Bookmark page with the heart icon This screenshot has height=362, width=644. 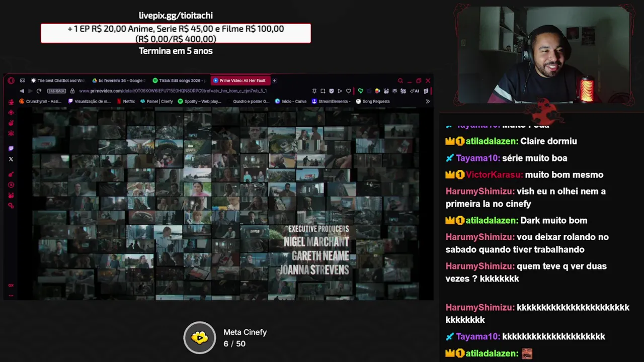pos(348,91)
